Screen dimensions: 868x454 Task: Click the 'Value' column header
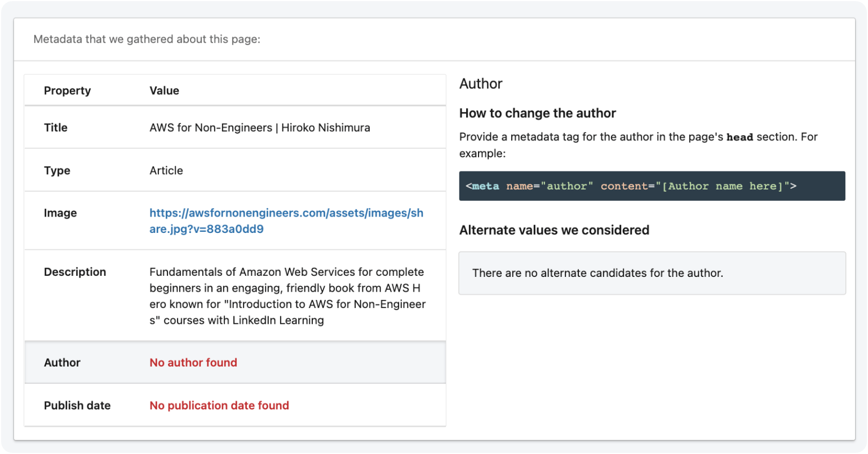pos(164,91)
